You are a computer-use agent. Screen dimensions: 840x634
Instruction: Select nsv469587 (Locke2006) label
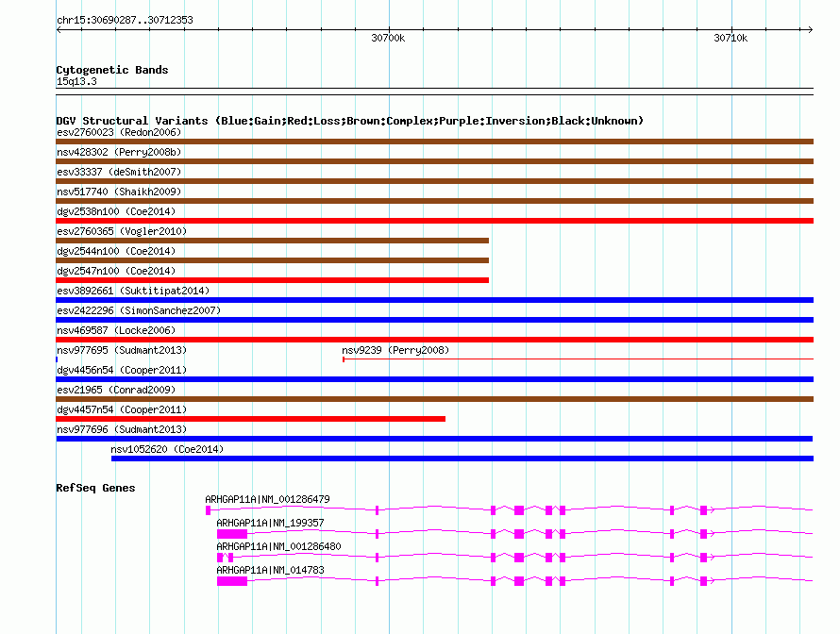point(116,330)
